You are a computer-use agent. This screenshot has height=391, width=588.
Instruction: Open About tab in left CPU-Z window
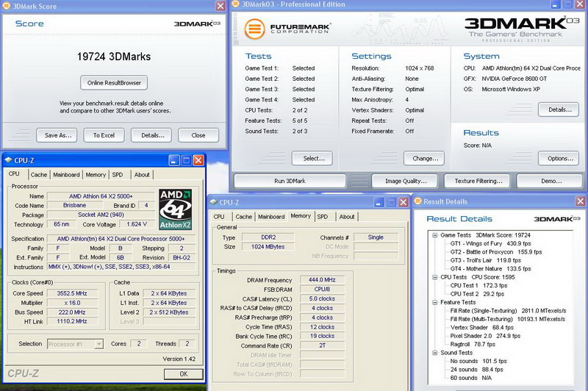pos(142,175)
